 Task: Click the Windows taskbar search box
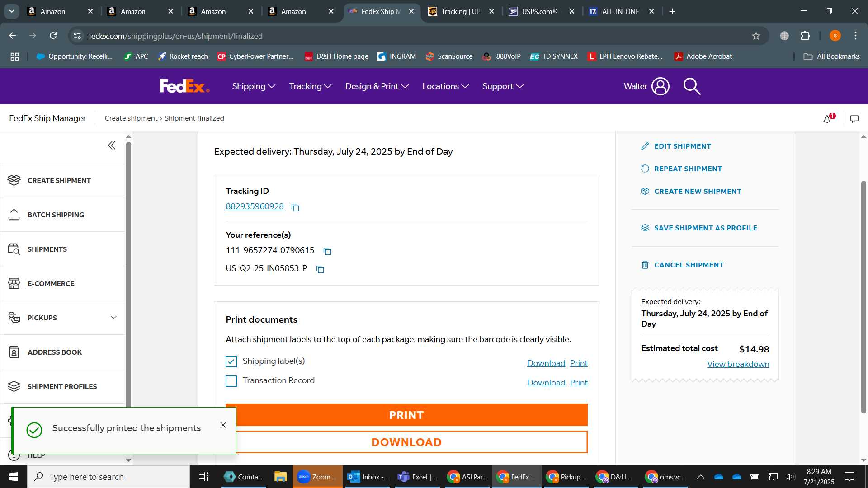(x=108, y=477)
